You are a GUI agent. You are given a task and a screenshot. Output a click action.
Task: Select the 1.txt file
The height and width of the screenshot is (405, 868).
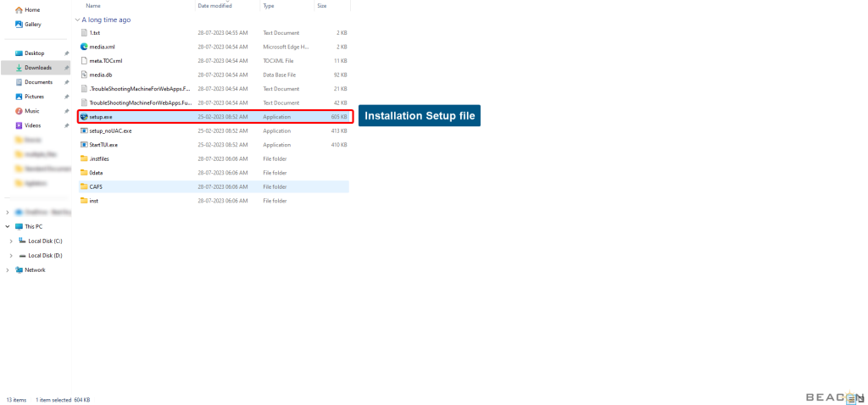click(214, 33)
